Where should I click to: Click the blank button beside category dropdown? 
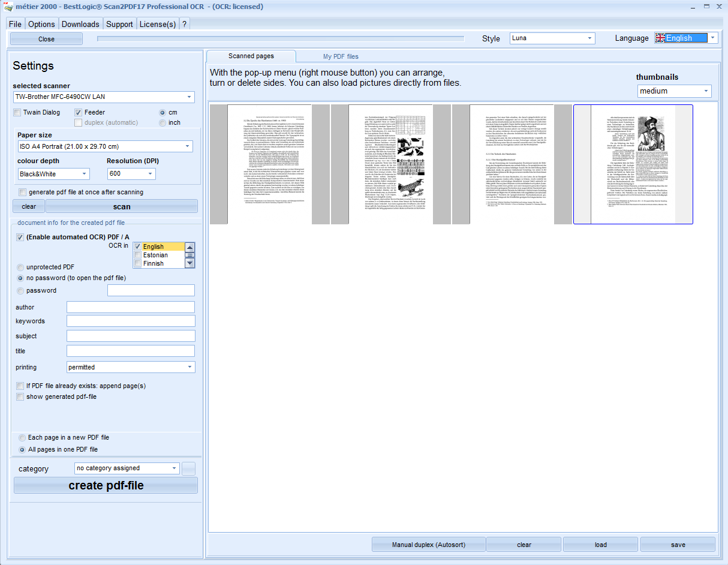pos(189,468)
